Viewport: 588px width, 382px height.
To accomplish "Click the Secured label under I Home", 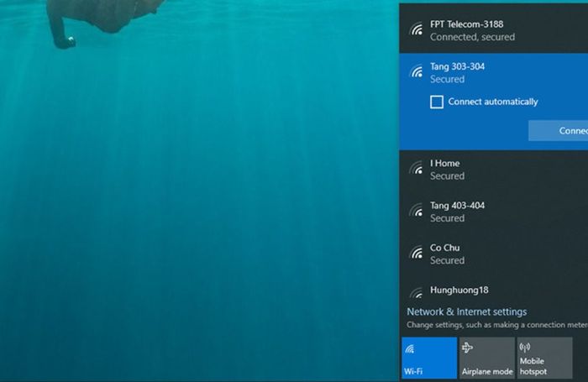I will pos(447,176).
